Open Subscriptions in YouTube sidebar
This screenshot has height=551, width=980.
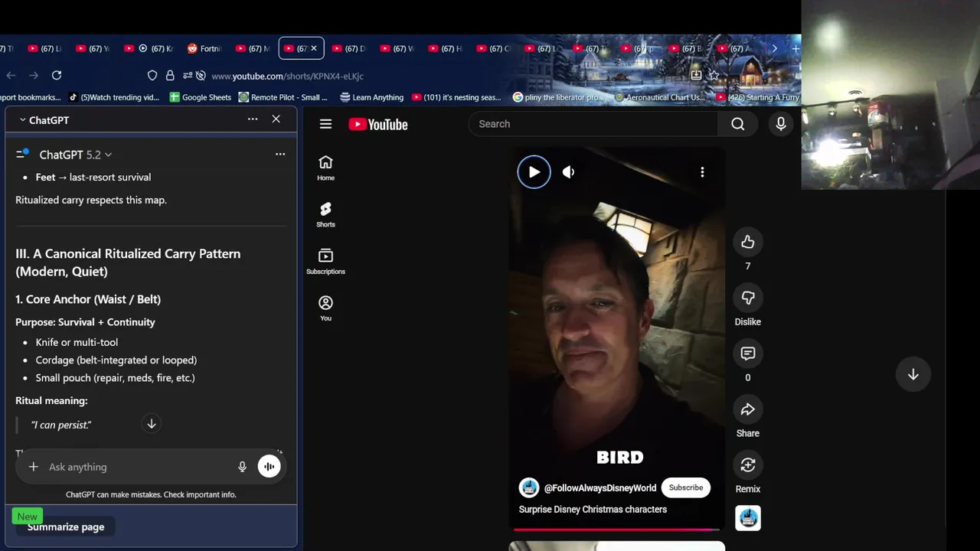click(x=325, y=261)
